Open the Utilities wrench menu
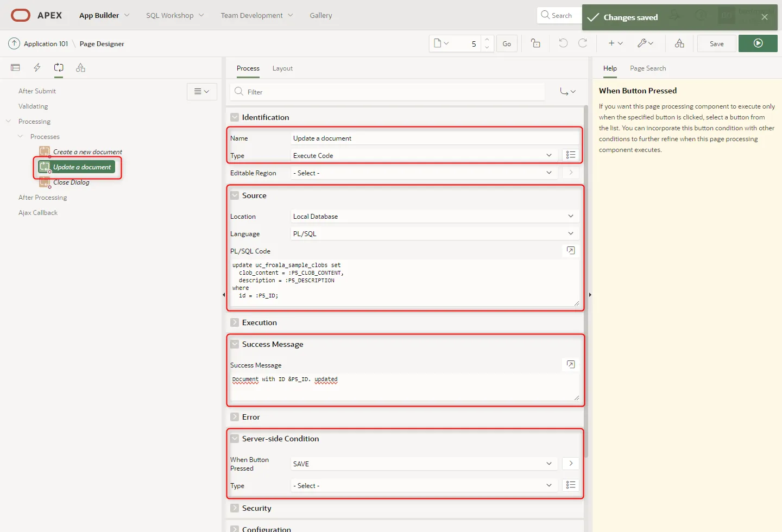 tap(645, 43)
